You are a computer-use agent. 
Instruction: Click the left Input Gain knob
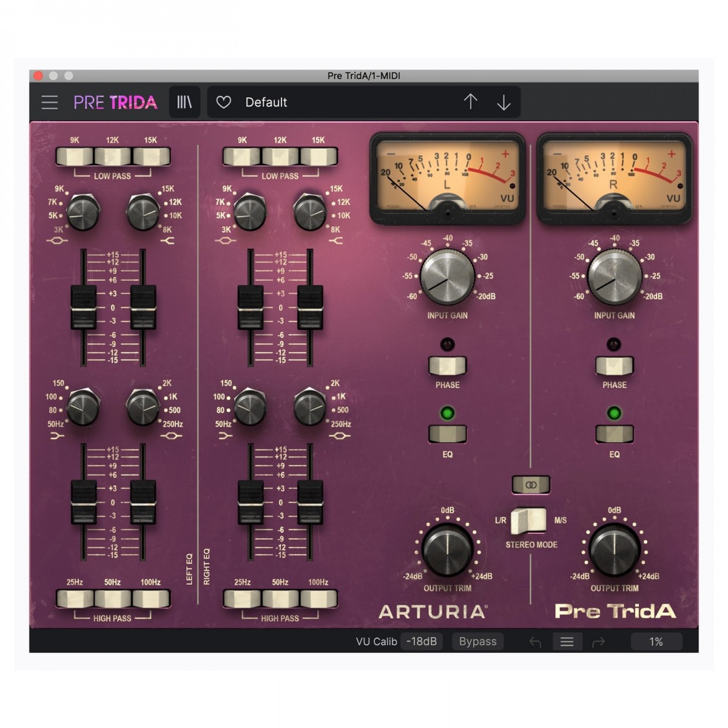coord(447,277)
